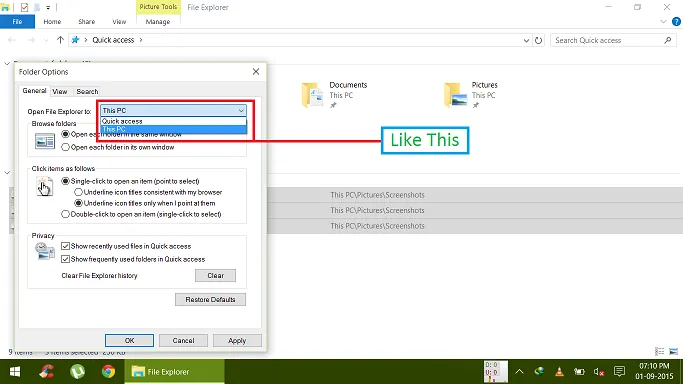Show hidden system tray icons

coord(519,371)
